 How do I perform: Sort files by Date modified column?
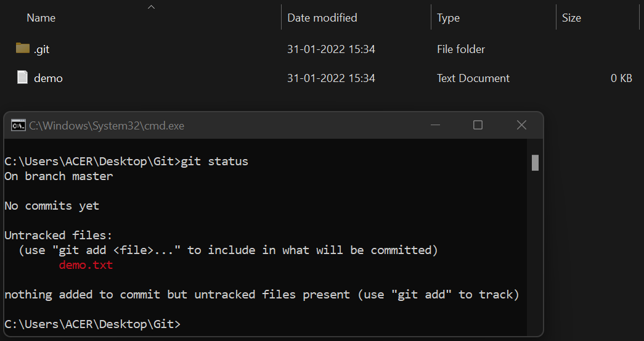pos(322,18)
